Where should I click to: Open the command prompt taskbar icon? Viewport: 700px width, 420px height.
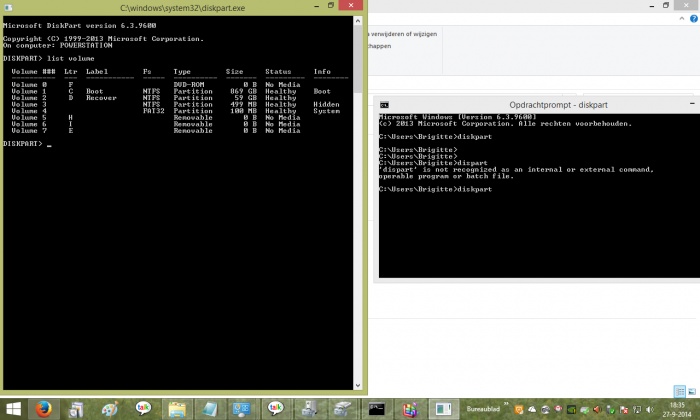tap(376, 409)
